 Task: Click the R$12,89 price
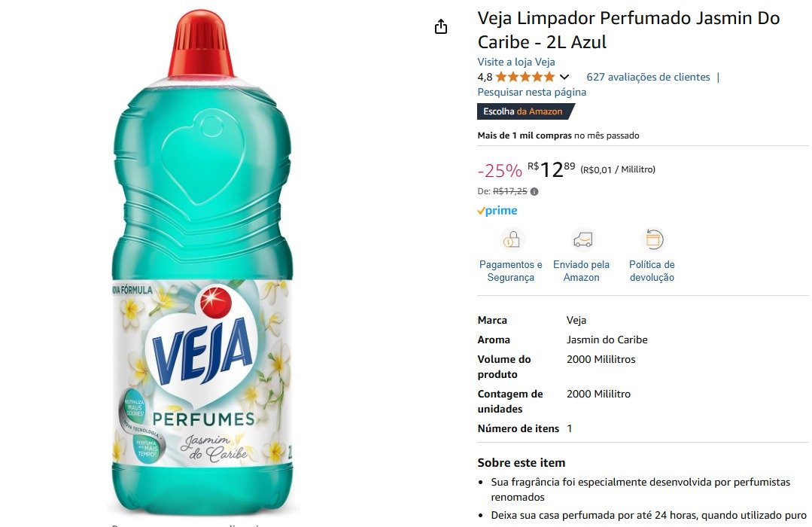pyautogui.click(x=551, y=169)
